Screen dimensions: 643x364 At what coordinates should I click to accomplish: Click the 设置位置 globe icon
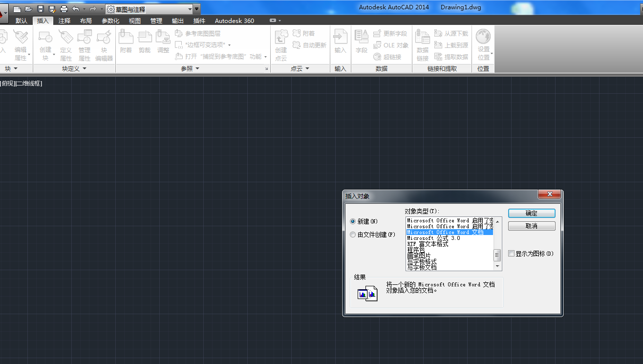click(x=483, y=37)
